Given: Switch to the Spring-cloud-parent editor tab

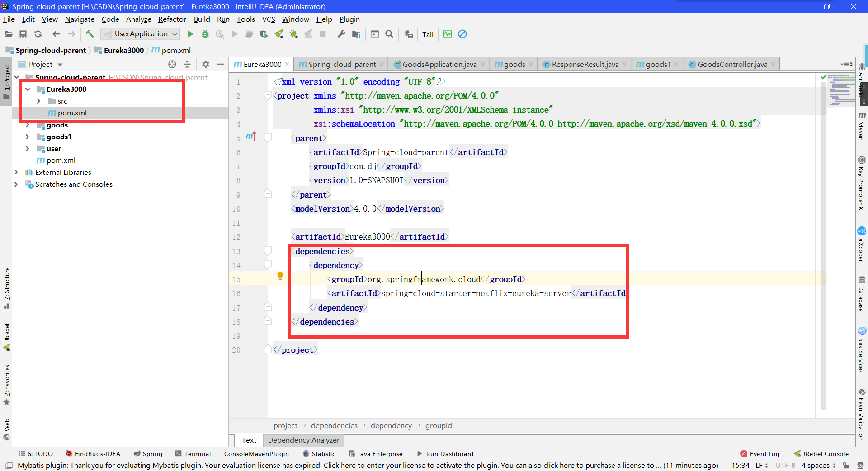Looking at the screenshot, I should 342,64.
